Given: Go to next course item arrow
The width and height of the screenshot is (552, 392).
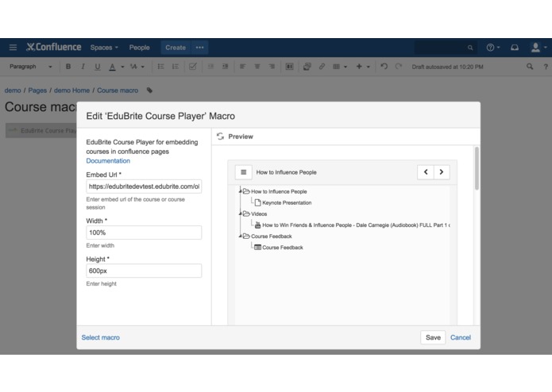Looking at the screenshot, I should coord(442,172).
